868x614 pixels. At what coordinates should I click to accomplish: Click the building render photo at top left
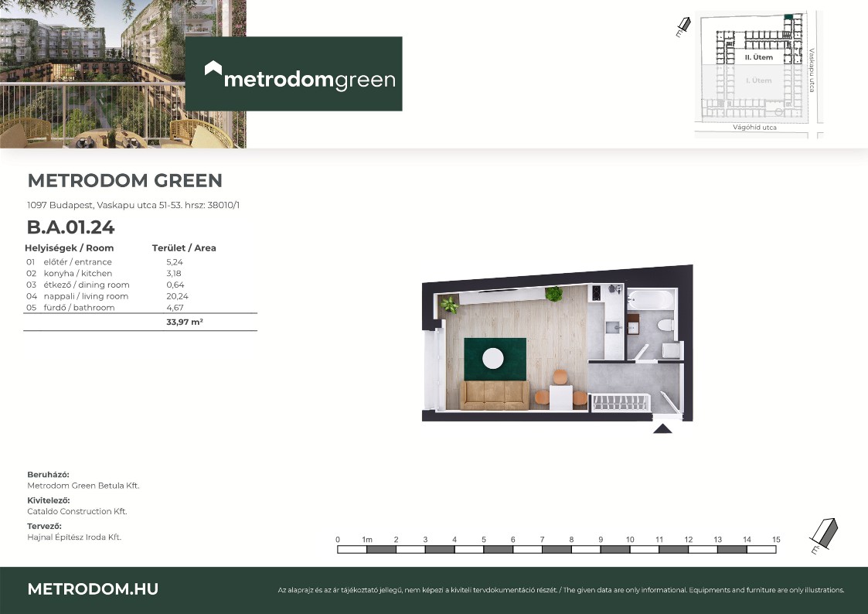pyautogui.click(x=93, y=73)
